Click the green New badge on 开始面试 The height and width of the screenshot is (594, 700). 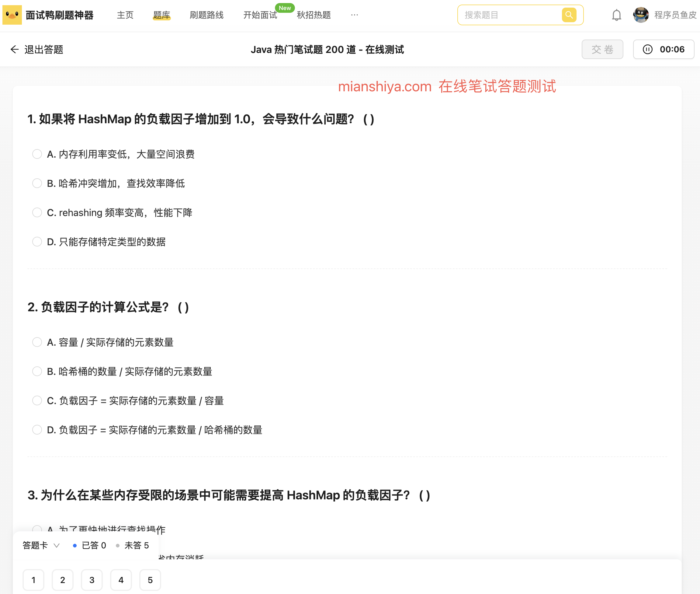(285, 8)
